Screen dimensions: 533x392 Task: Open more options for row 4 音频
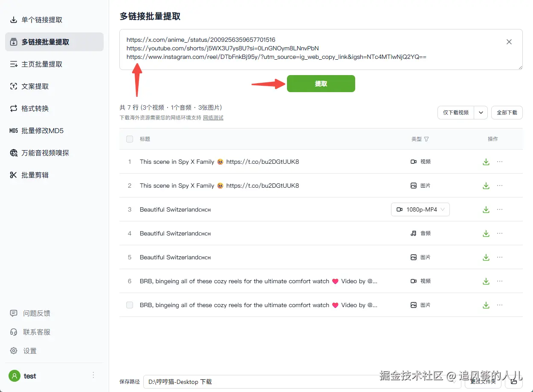500,233
